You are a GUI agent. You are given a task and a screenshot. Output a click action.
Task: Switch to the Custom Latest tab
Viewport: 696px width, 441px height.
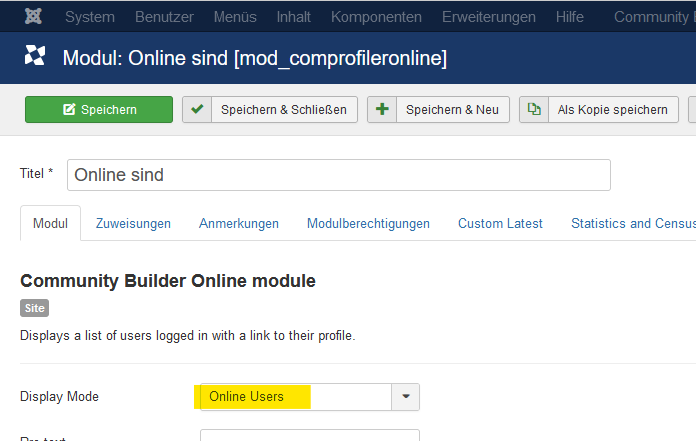coord(500,223)
